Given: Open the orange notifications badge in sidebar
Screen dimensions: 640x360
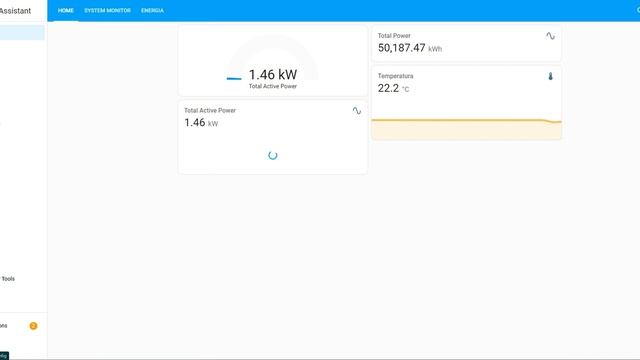Looking at the screenshot, I should coord(33,326).
